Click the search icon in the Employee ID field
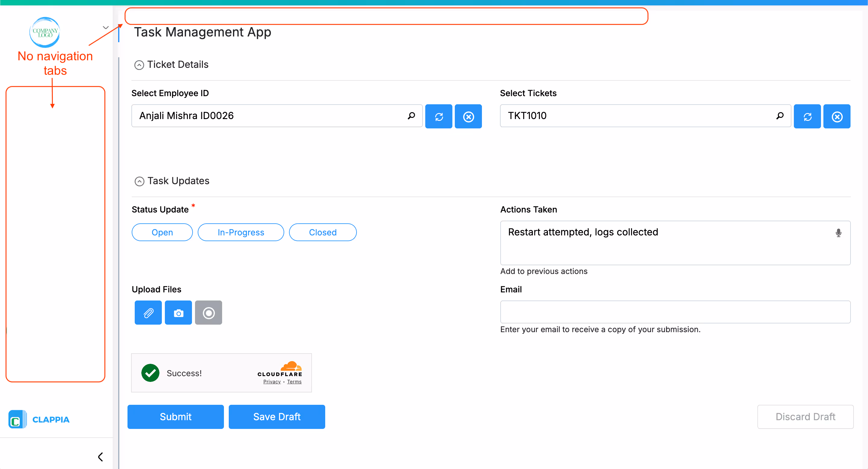This screenshot has width=868, height=469. [x=411, y=116]
